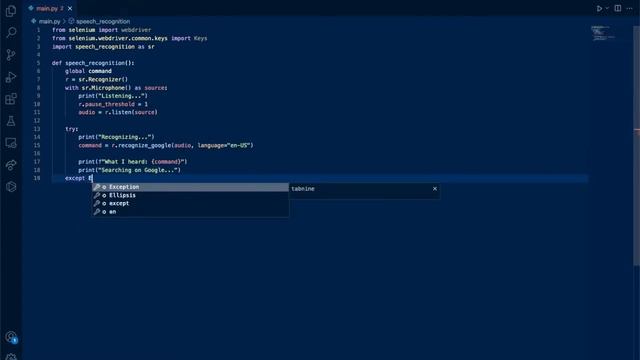
Task: Run the Python file with play button
Action: (x=599, y=8)
